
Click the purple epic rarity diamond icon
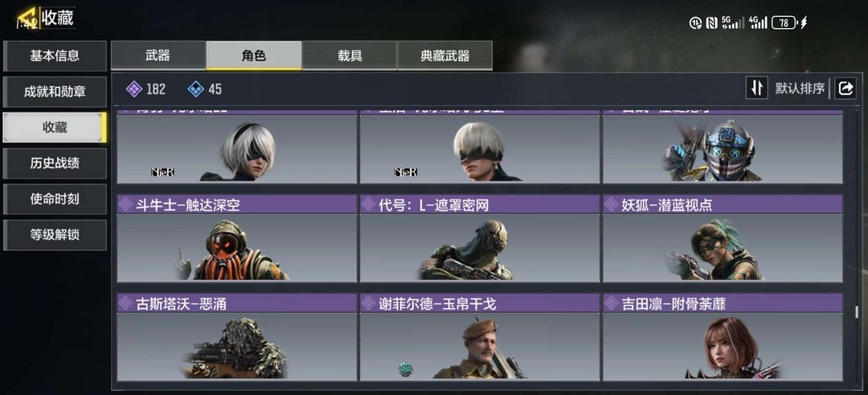point(134,88)
